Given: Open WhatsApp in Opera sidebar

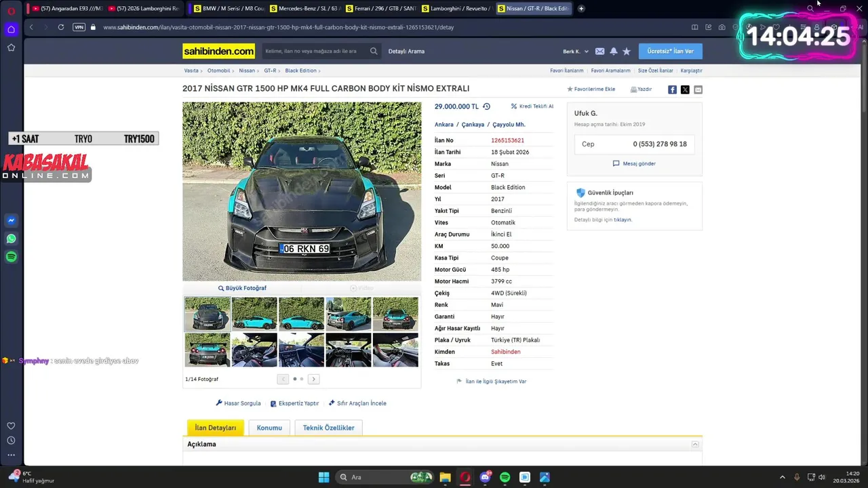Looking at the screenshot, I should tap(11, 239).
